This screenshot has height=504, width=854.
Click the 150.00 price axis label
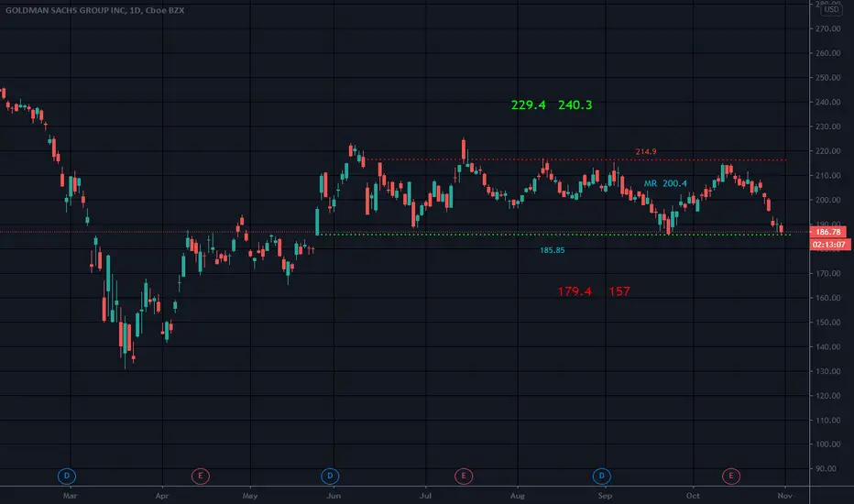(x=827, y=323)
